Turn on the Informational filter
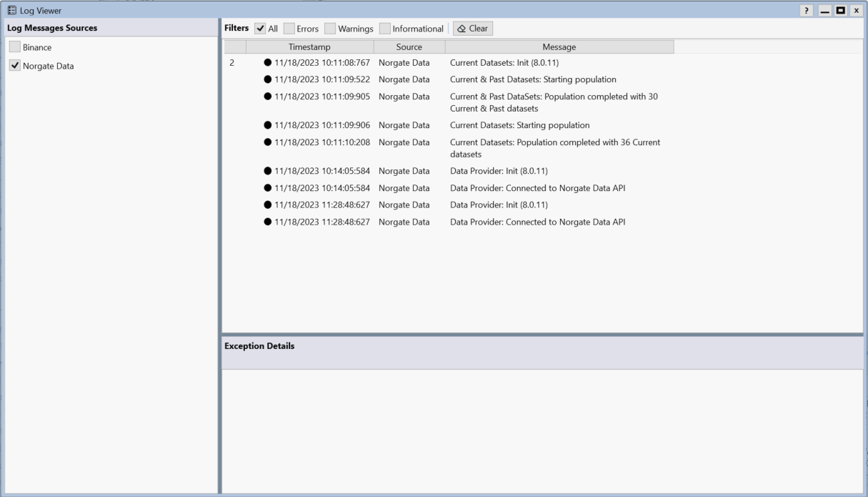The height and width of the screenshot is (497, 868). (x=385, y=29)
